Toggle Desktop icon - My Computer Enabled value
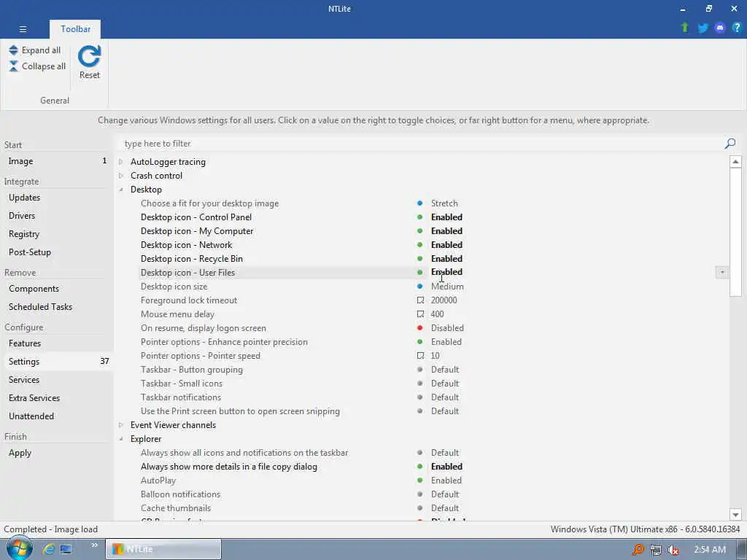Image resolution: width=747 pixels, height=560 pixels. pos(446,231)
